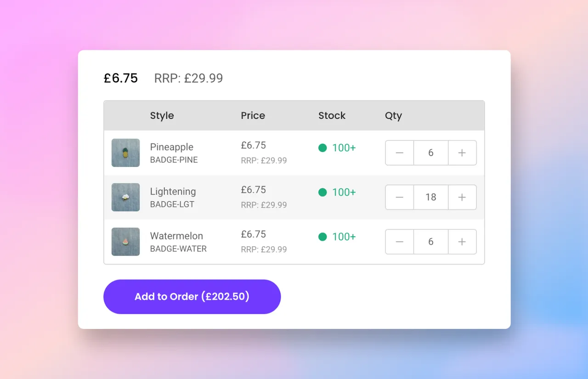Click the Price column header
This screenshot has width=588, height=379.
(x=253, y=115)
